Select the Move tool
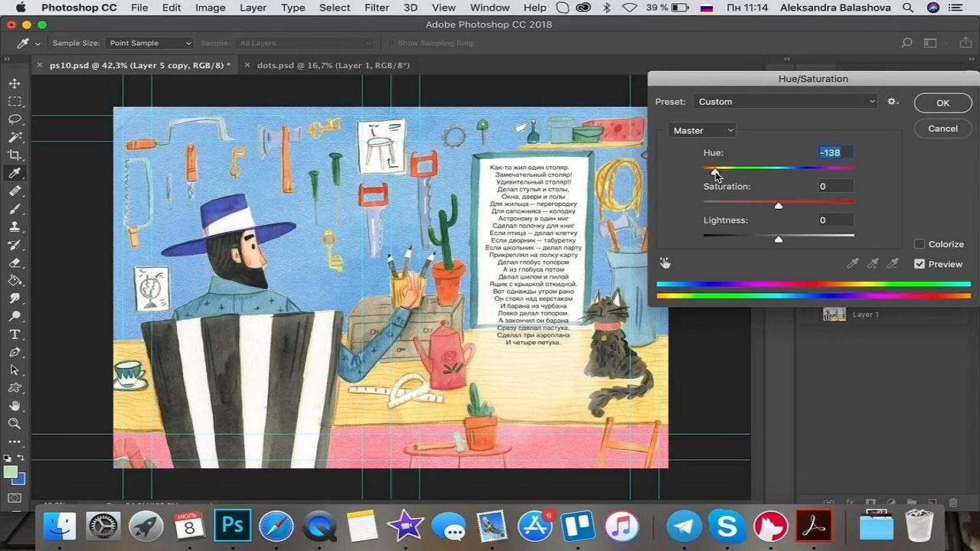Image resolution: width=980 pixels, height=551 pixels. (x=15, y=83)
